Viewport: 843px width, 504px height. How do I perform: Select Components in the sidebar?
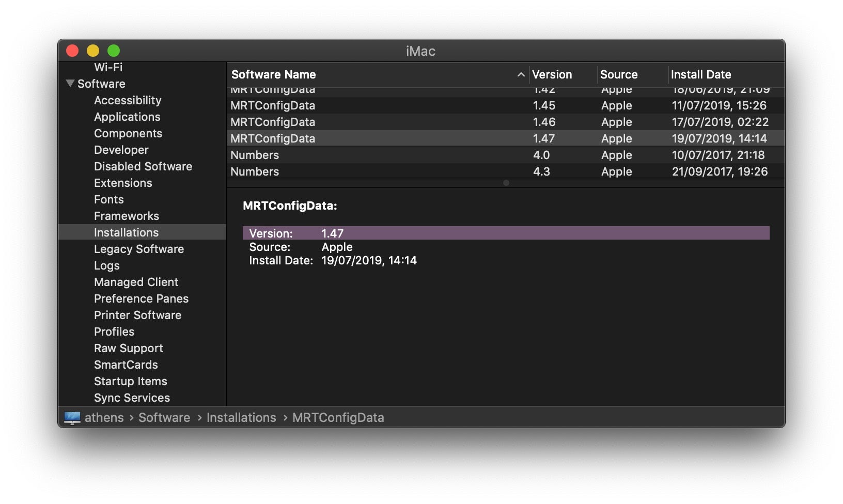click(128, 133)
